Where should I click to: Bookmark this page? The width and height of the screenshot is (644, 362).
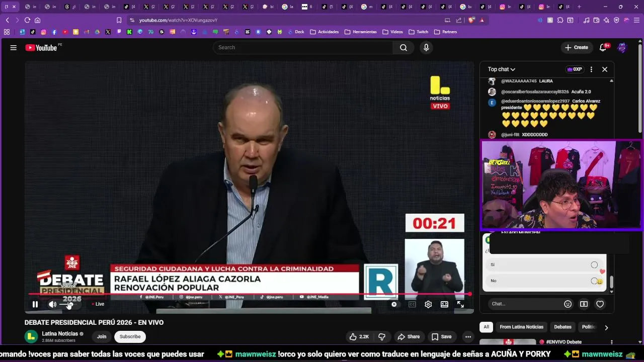coord(119,20)
